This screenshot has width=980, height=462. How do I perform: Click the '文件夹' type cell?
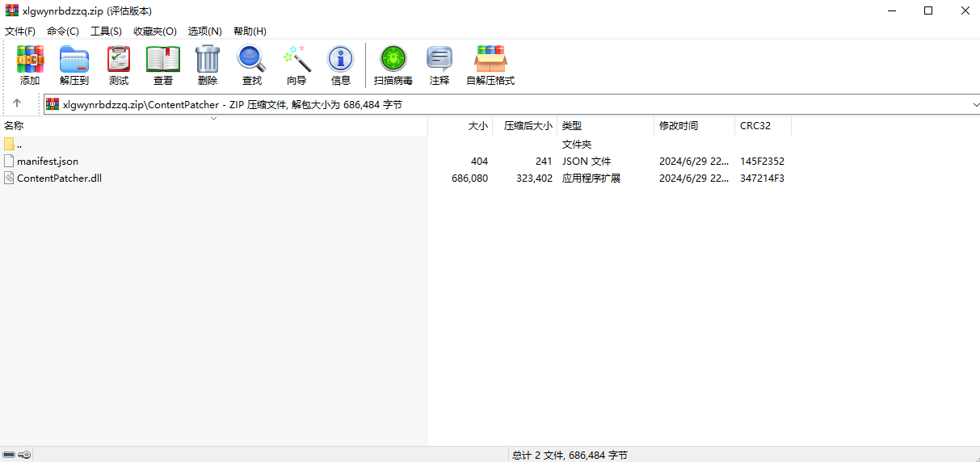coord(577,144)
